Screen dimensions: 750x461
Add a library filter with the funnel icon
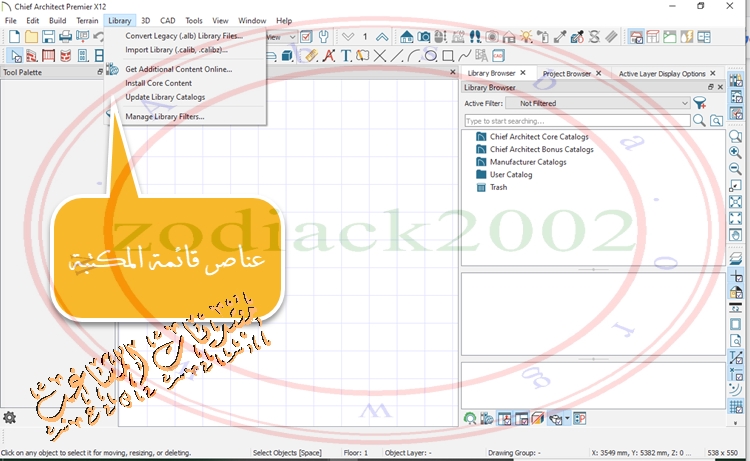699,103
